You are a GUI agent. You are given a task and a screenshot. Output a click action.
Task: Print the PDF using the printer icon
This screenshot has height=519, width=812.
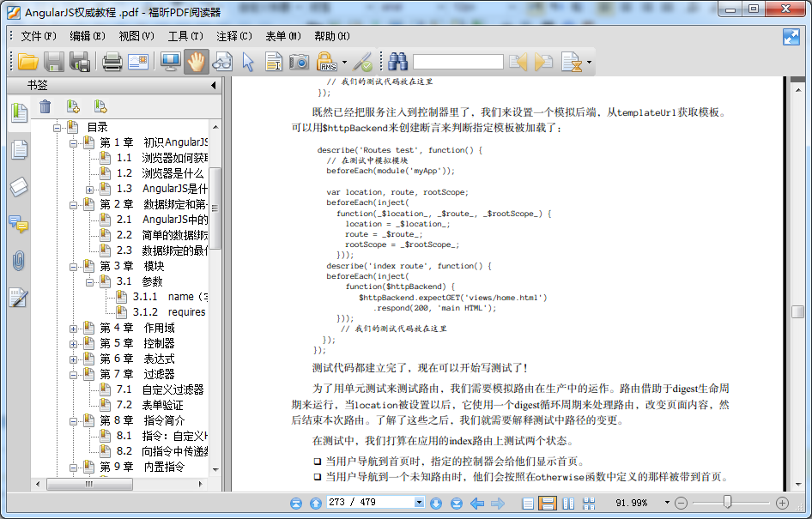click(x=112, y=62)
